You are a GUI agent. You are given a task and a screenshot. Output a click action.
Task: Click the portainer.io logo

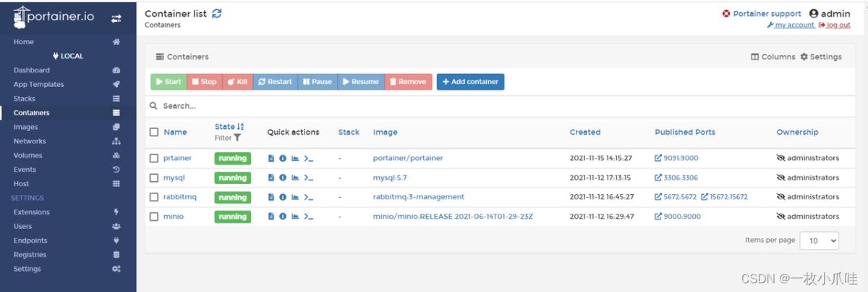[x=56, y=17]
